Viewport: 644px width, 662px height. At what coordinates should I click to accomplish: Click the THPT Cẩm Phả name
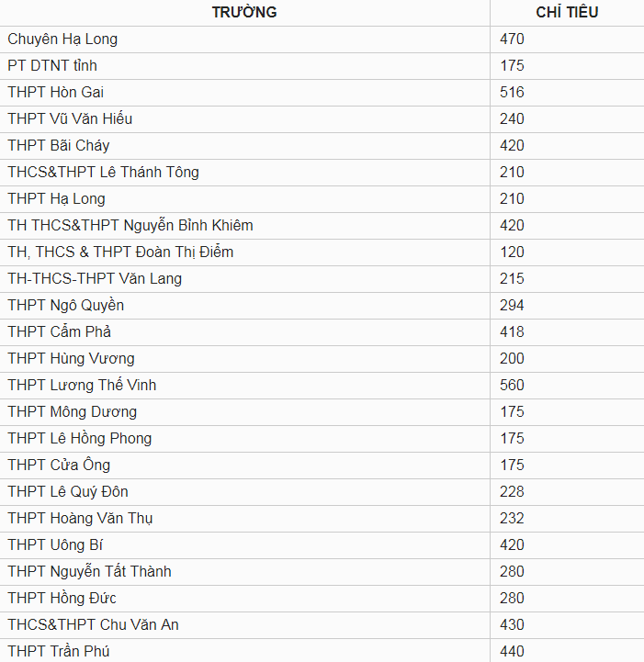tap(59, 331)
